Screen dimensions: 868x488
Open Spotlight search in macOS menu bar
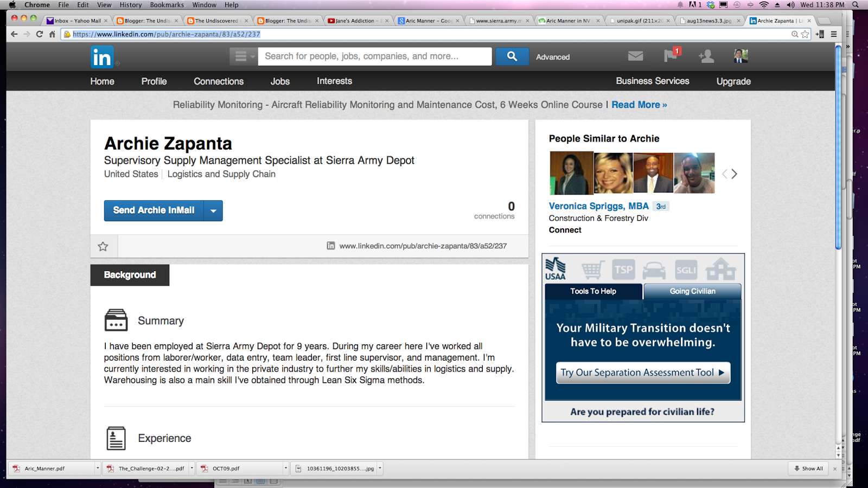coord(856,5)
